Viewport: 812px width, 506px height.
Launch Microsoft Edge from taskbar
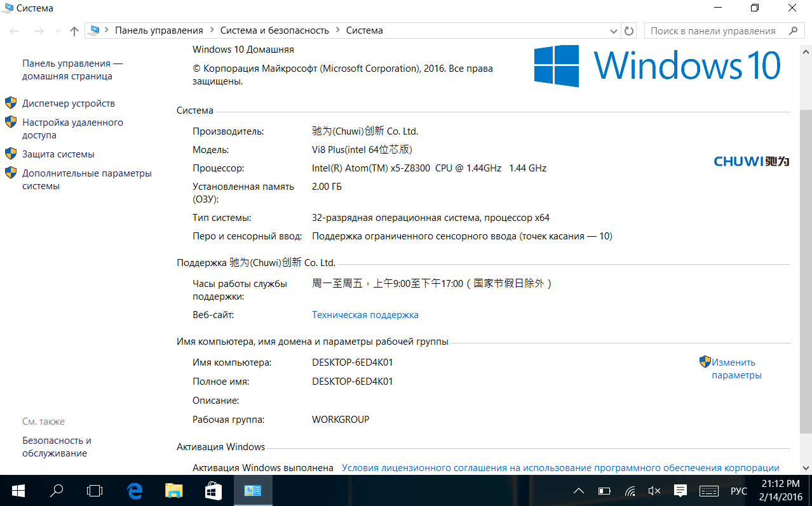134,491
